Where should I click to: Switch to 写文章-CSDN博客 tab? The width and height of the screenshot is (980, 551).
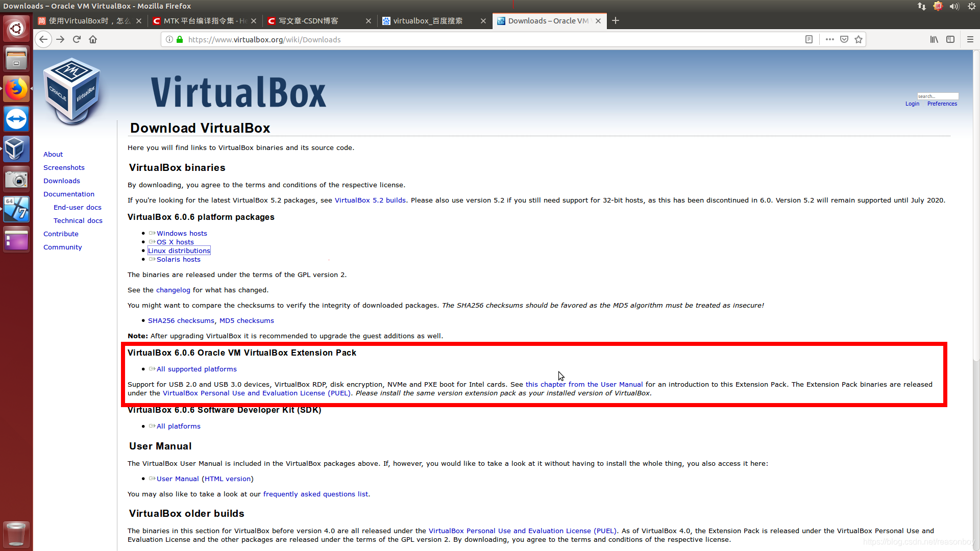[x=308, y=21]
